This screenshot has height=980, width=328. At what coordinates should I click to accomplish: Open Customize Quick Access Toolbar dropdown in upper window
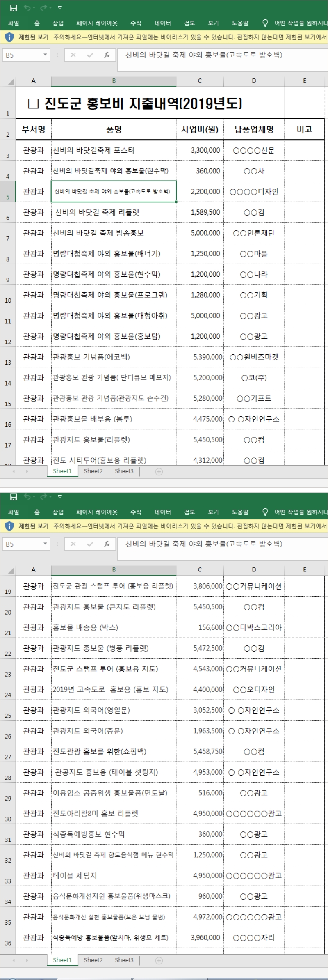[x=60, y=8]
